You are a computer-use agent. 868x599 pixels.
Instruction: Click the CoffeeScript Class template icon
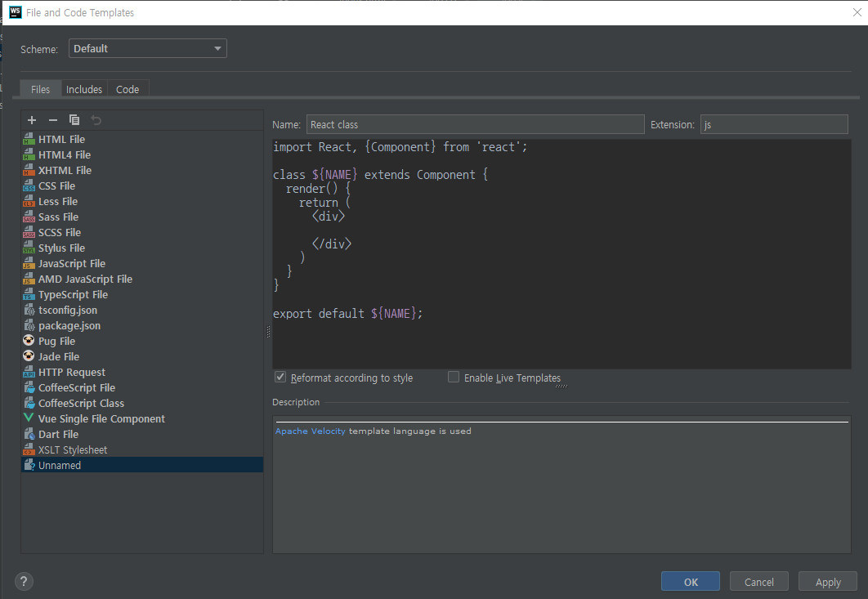pyautogui.click(x=29, y=403)
